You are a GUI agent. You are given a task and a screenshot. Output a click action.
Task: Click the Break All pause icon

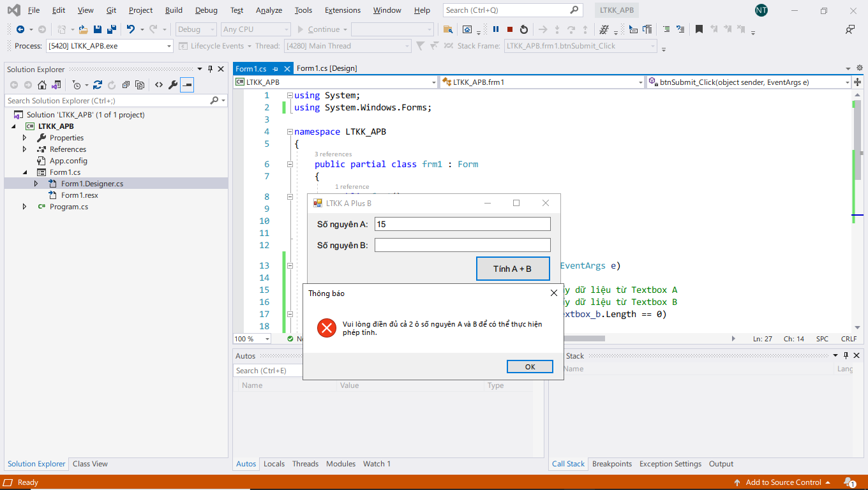pos(496,29)
